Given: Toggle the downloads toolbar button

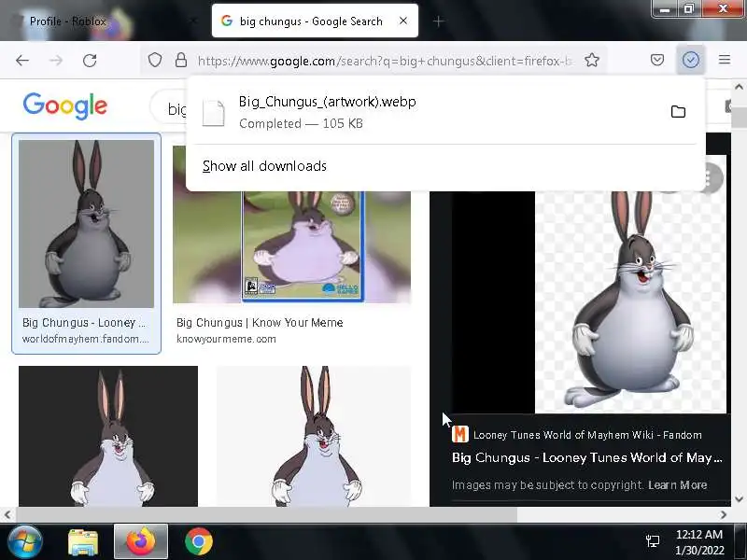Looking at the screenshot, I should (x=691, y=60).
